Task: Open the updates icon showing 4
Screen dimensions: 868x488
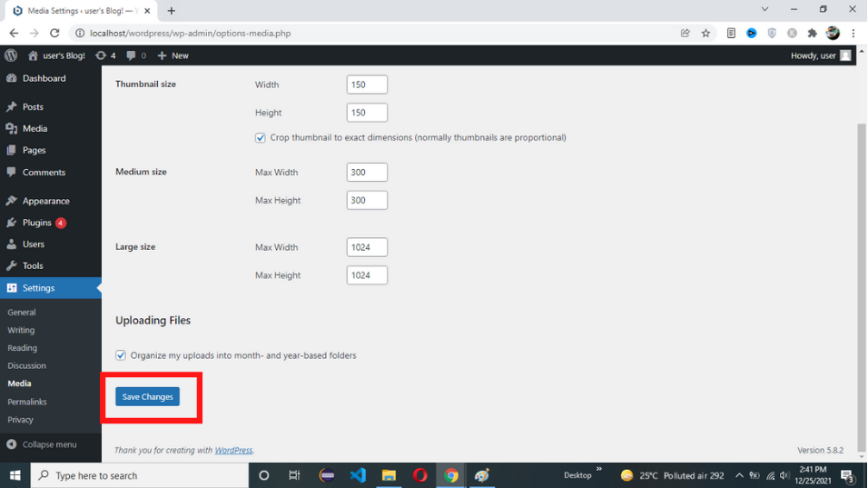Action: [x=105, y=55]
